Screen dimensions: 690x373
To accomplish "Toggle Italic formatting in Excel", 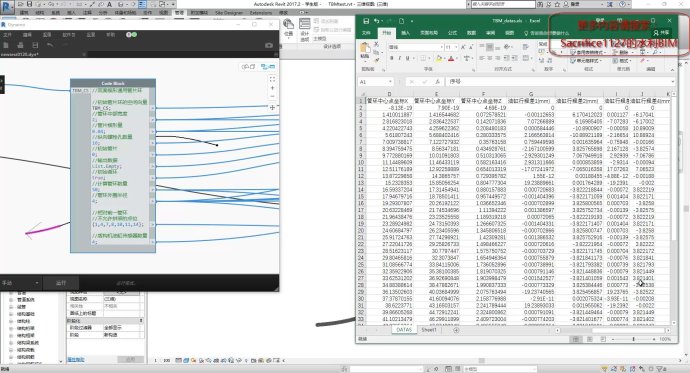I will pyautogui.click(x=399, y=58).
